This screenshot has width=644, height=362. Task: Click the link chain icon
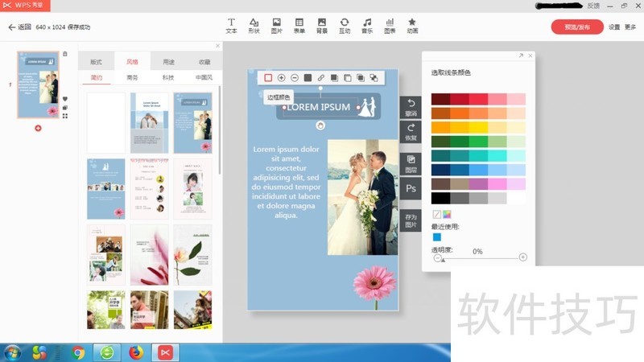320,77
